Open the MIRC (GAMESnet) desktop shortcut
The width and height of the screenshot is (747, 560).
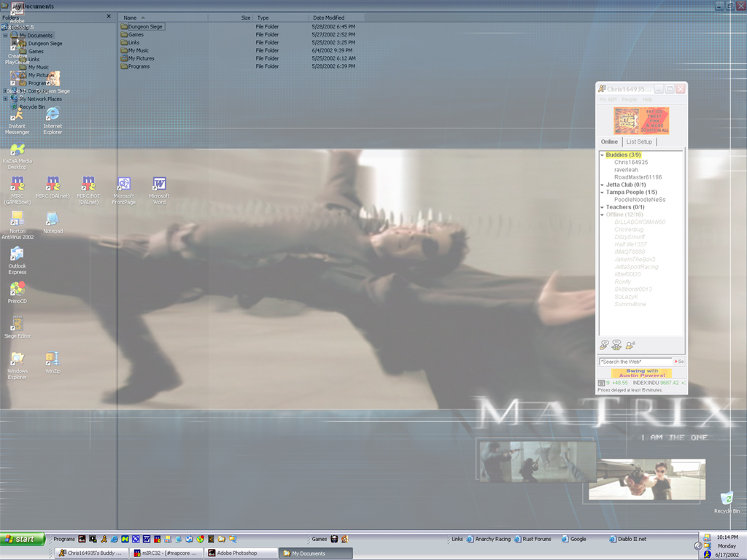18,190
